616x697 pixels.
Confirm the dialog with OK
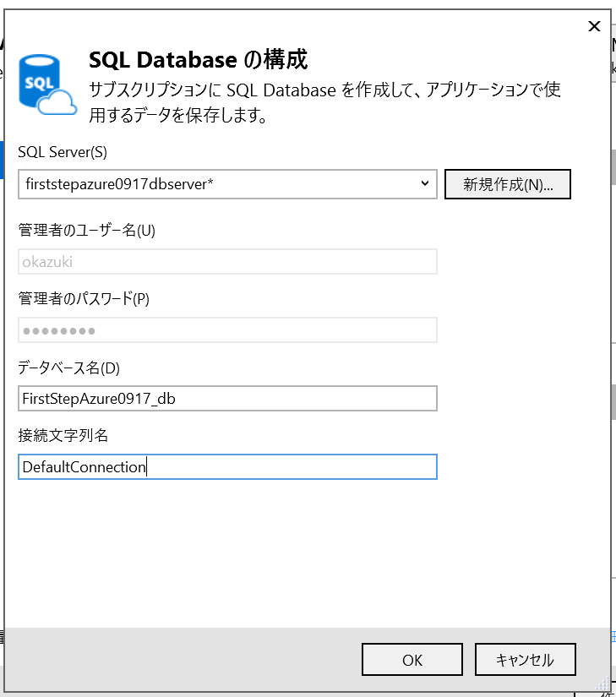412,660
